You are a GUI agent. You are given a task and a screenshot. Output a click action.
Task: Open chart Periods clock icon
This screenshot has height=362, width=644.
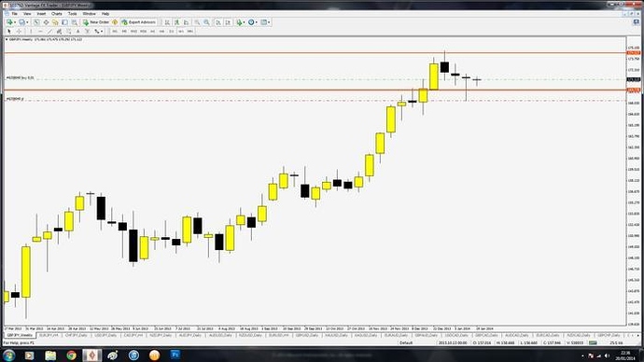click(x=251, y=22)
